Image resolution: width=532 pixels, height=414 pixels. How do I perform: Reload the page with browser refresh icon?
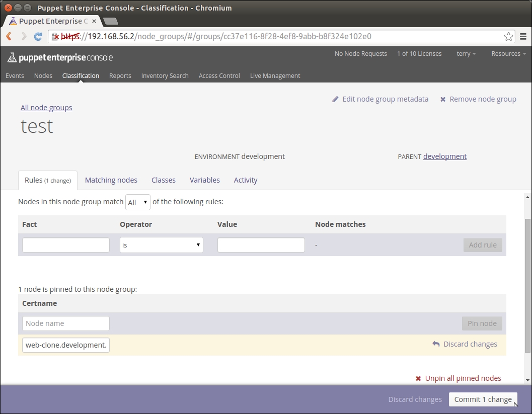38,36
